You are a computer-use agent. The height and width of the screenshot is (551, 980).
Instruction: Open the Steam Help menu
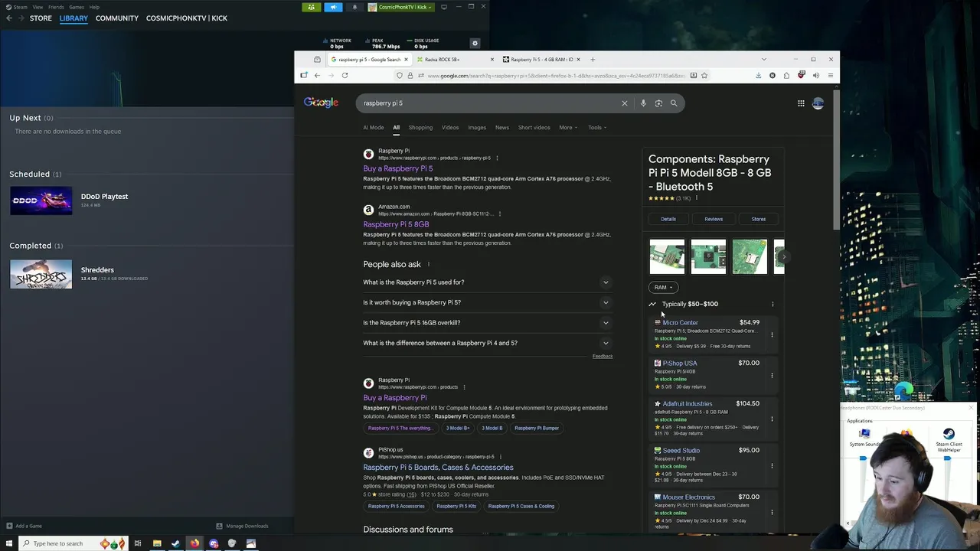[x=94, y=7]
